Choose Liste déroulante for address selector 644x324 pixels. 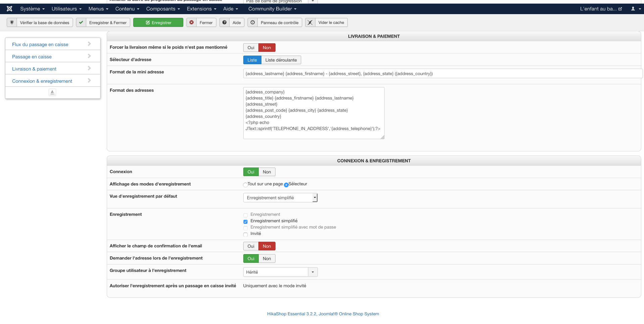click(x=281, y=60)
